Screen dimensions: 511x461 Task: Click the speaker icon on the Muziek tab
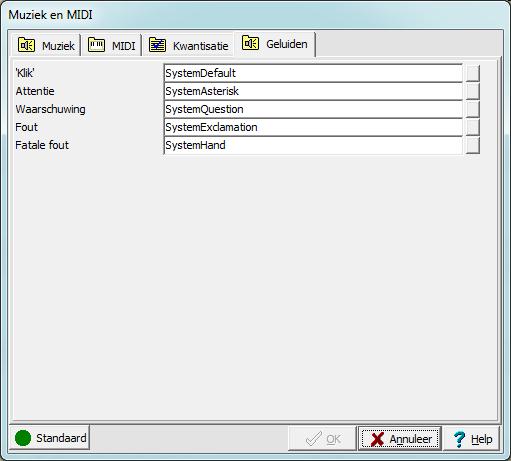pyautogui.click(x=26, y=45)
